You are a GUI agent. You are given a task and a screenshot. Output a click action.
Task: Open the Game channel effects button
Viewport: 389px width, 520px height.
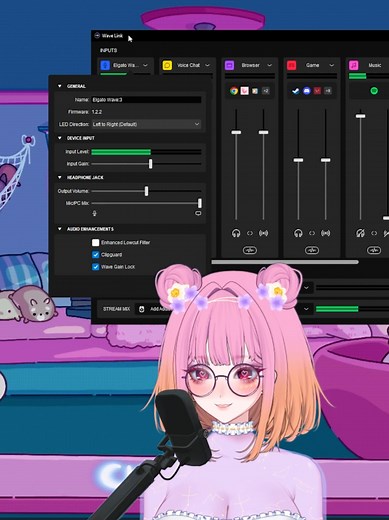tap(312, 250)
